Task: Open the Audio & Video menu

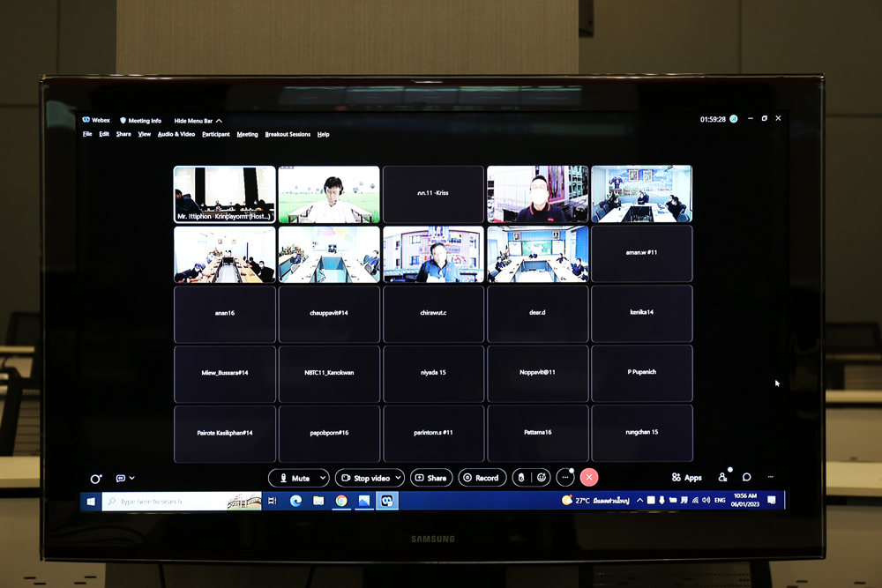Action: click(176, 134)
